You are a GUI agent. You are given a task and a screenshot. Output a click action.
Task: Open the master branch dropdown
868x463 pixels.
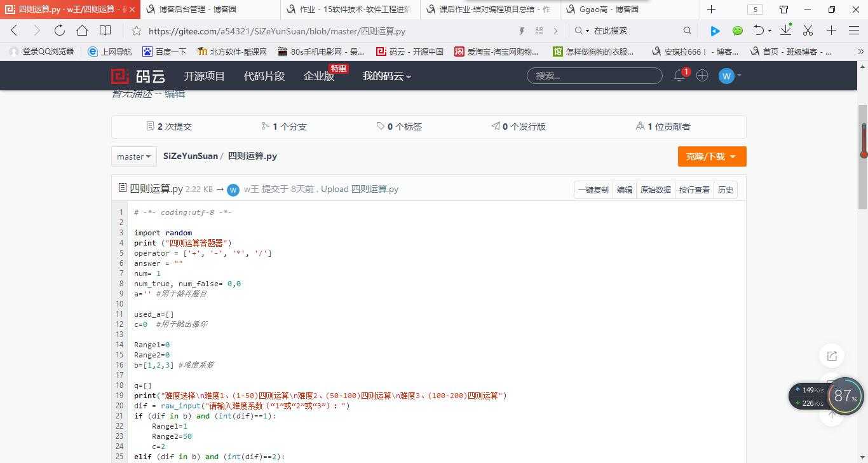click(x=133, y=156)
